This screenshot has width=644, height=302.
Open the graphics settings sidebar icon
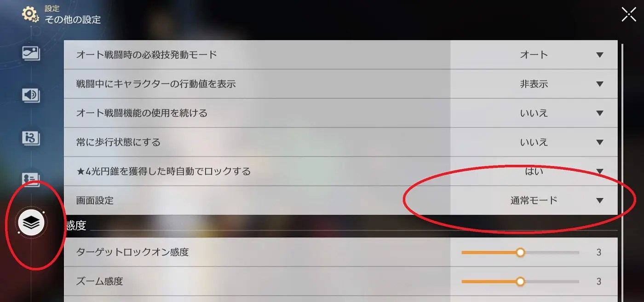click(31, 53)
